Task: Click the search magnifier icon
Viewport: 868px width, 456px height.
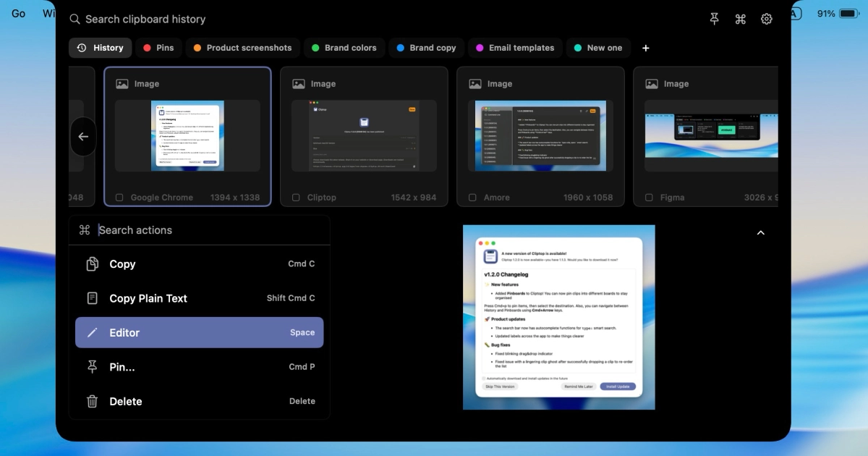Action: (x=75, y=20)
